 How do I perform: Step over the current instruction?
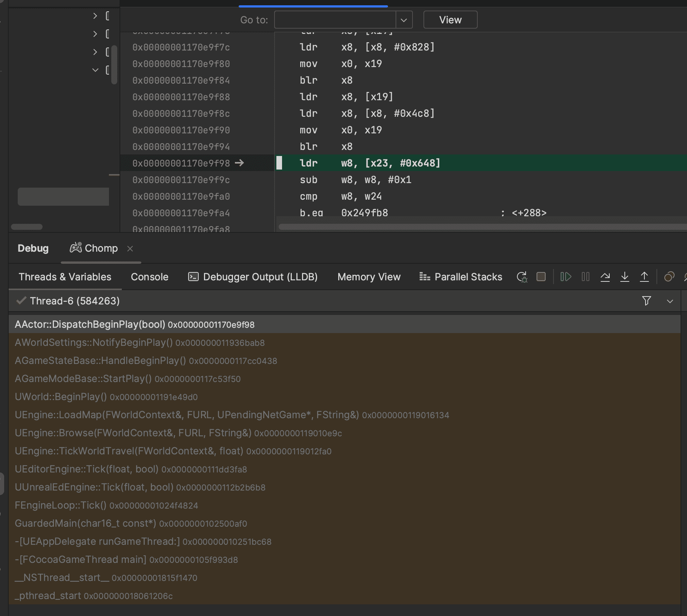(x=605, y=277)
